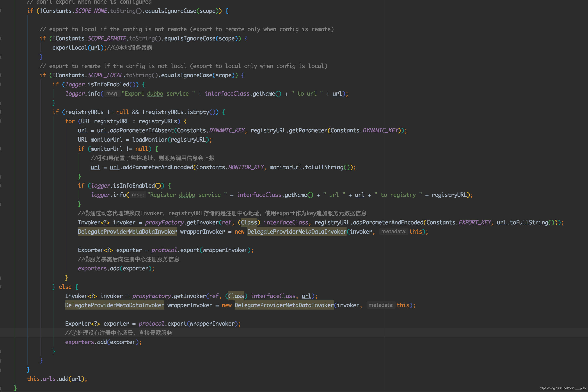The height and width of the screenshot is (392, 588).
Task: Click the MONITOR_KEY constant
Action: point(246,167)
